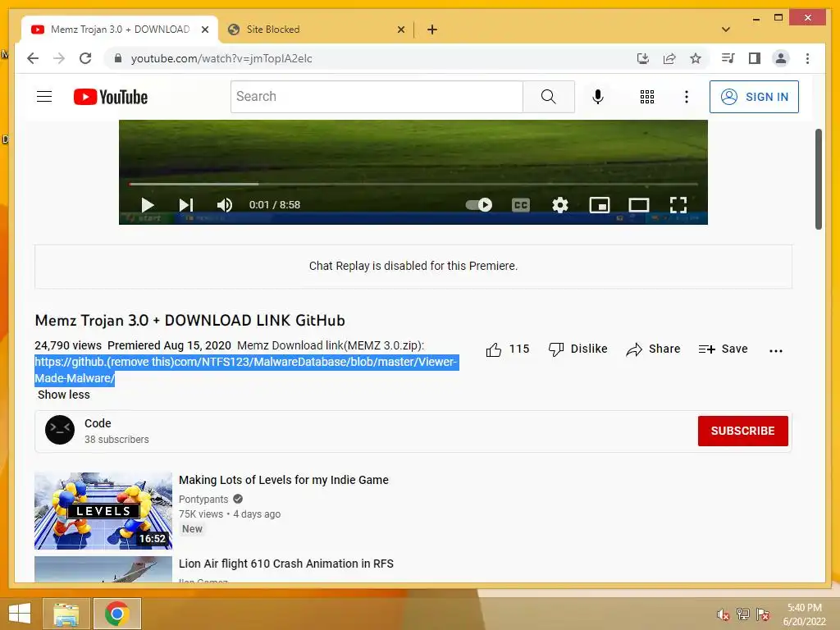
Task: Open network tray icon
Action: click(743, 614)
